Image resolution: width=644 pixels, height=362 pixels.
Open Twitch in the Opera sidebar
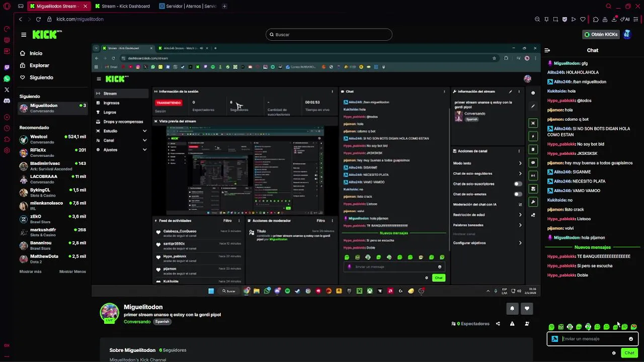pyautogui.click(x=7, y=67)
